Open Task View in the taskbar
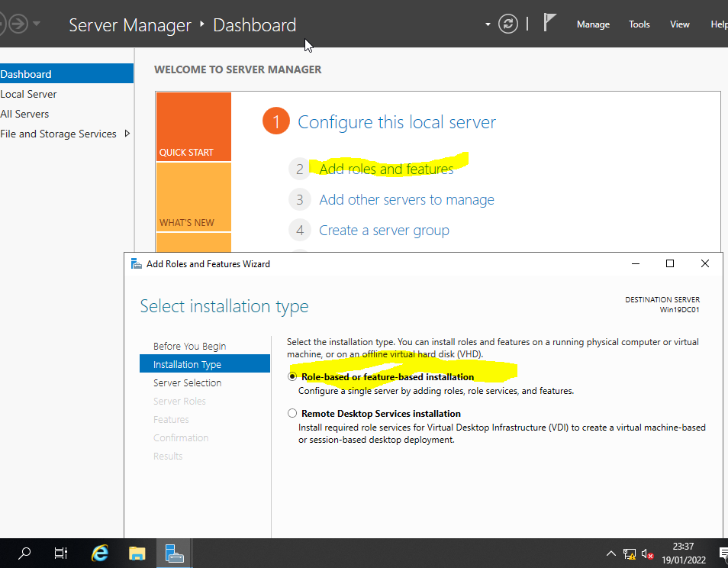The width and height of the screenshot is (728, 568). [62, 553]
